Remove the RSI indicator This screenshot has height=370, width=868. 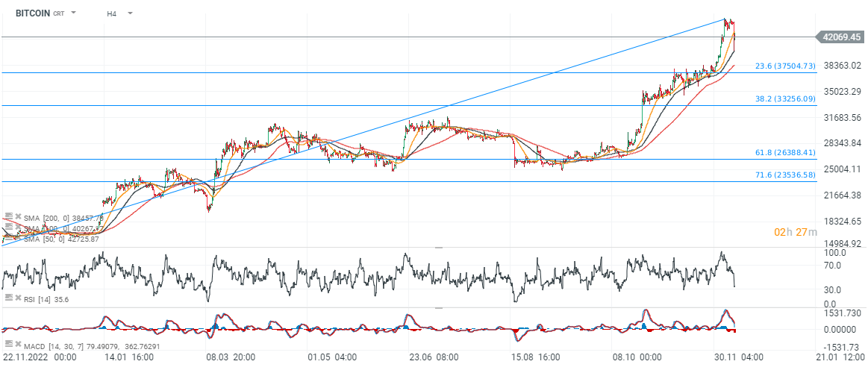18,298
